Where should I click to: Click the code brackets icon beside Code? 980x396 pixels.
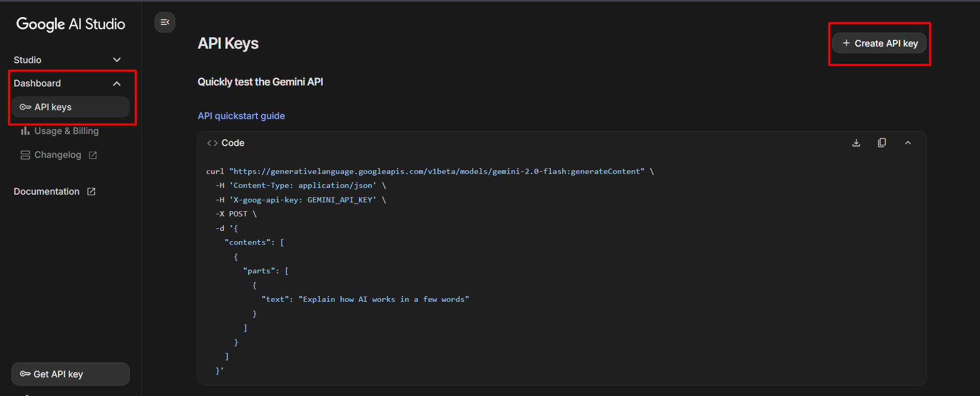(212, 143)
